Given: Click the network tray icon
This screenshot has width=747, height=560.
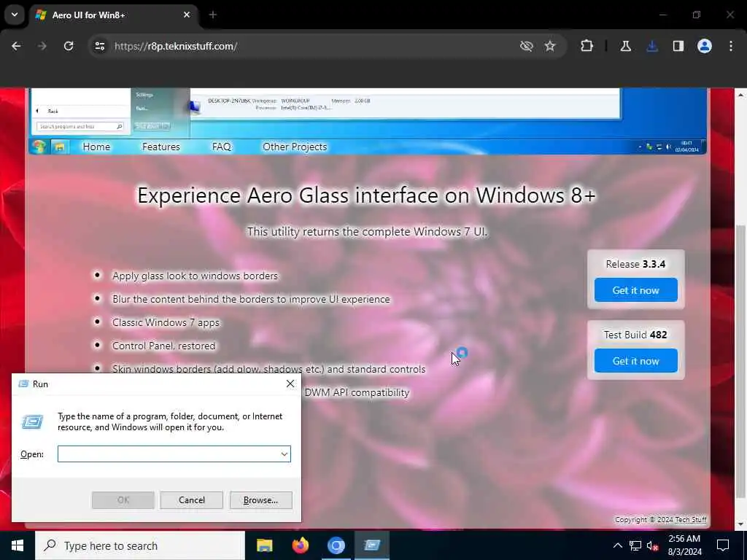Looking at the screenshot, I should tap(635, 545).
